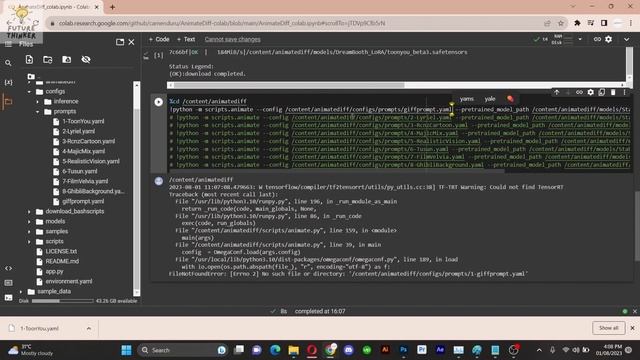Bookmark this page with star icon

coord(561,23)
